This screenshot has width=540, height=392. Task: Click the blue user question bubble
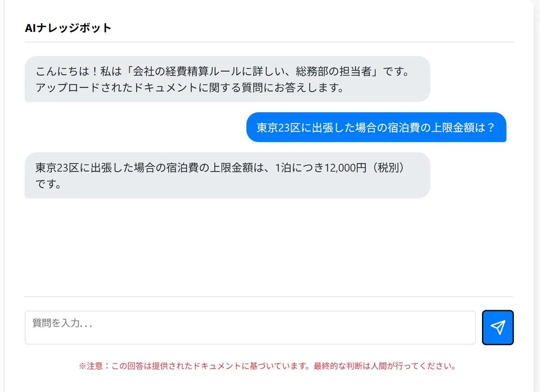[376, 127]
